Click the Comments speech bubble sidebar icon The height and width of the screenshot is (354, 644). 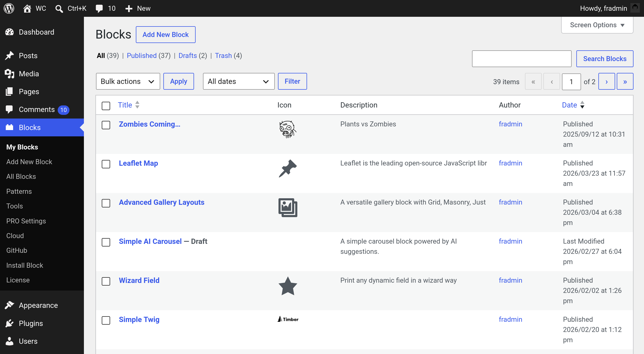9,109
